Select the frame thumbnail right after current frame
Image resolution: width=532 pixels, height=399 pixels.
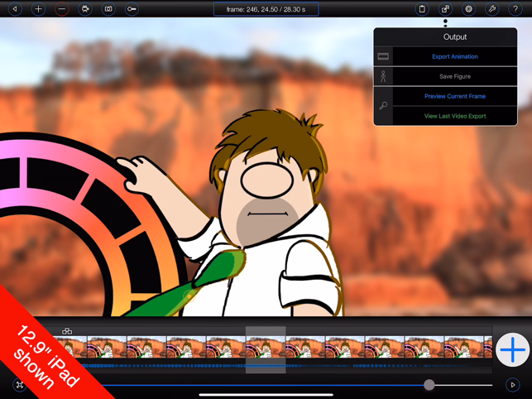pyautogui.click(x=305, y=347)
